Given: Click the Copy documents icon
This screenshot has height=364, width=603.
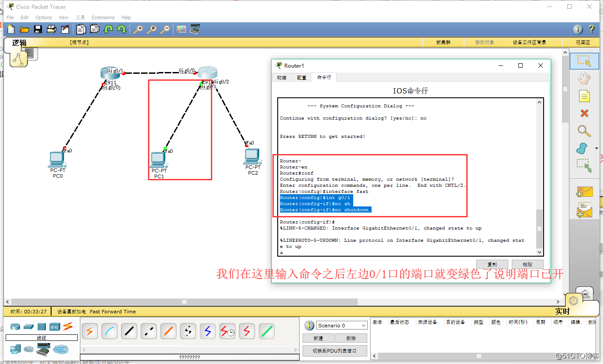Looking at the screenshot, I should (81, 29).
